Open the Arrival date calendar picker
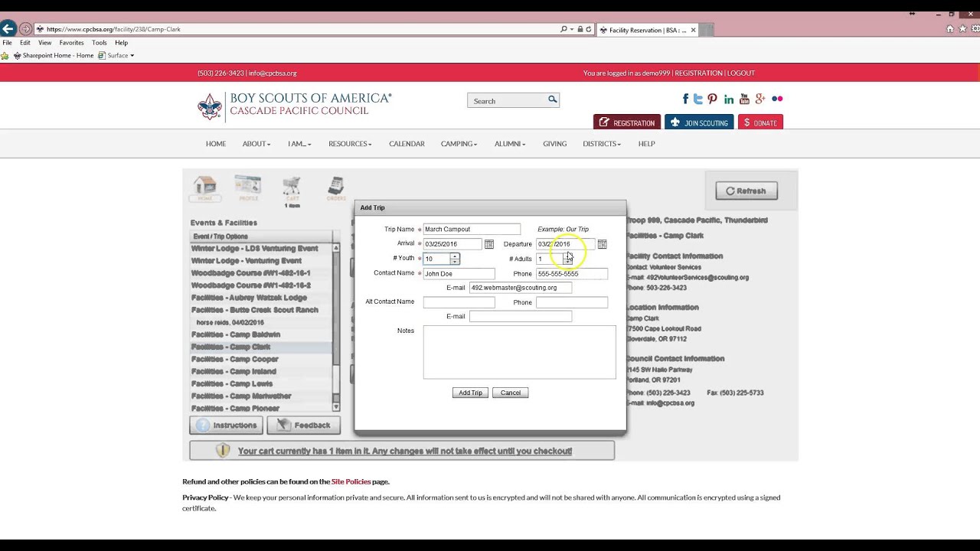 (x=489, y=244)
